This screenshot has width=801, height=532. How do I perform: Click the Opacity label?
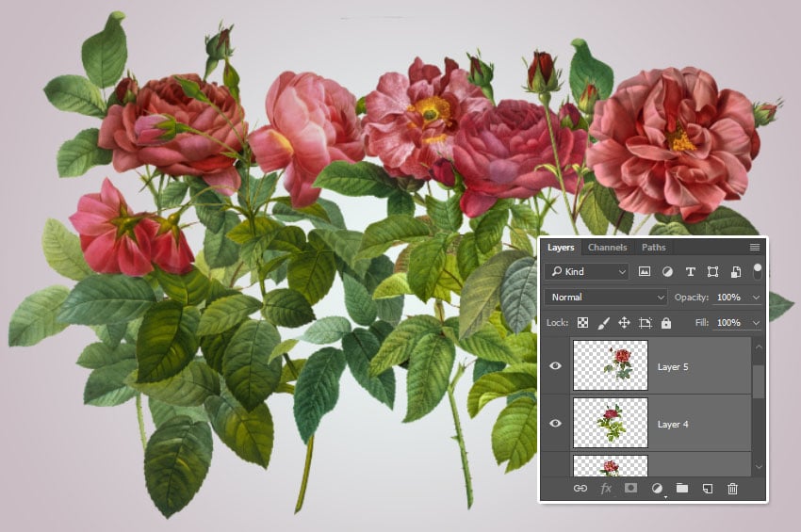[x=692, y=298]
